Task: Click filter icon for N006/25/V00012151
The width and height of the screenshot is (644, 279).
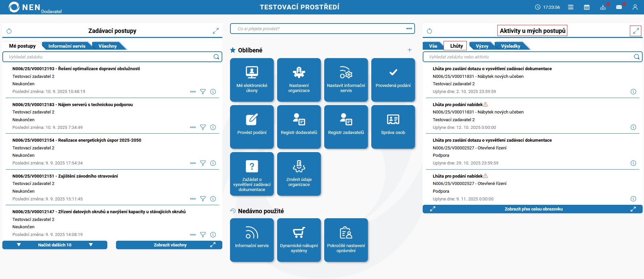Action: pyautogui.click(x=203, y=199)
